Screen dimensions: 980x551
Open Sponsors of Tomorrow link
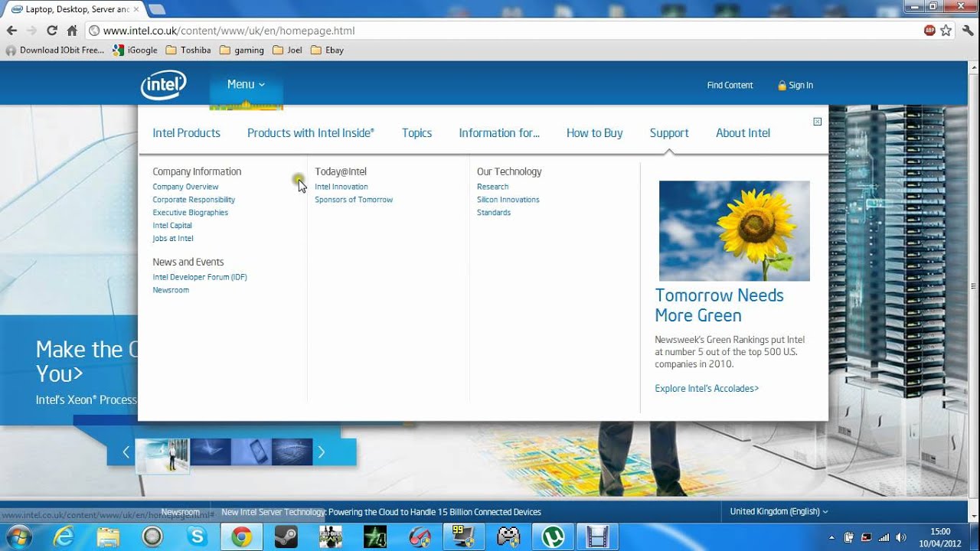pyautogui.click(x=354, y=200)
